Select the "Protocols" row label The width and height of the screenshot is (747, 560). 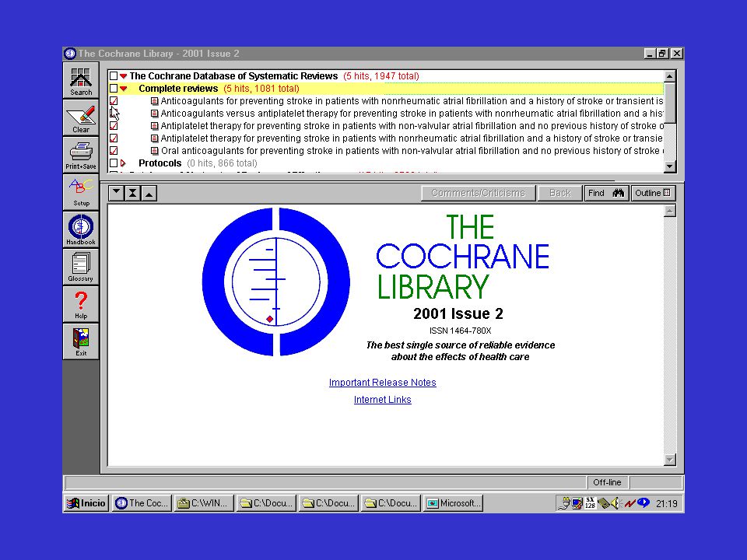(160, 163)
